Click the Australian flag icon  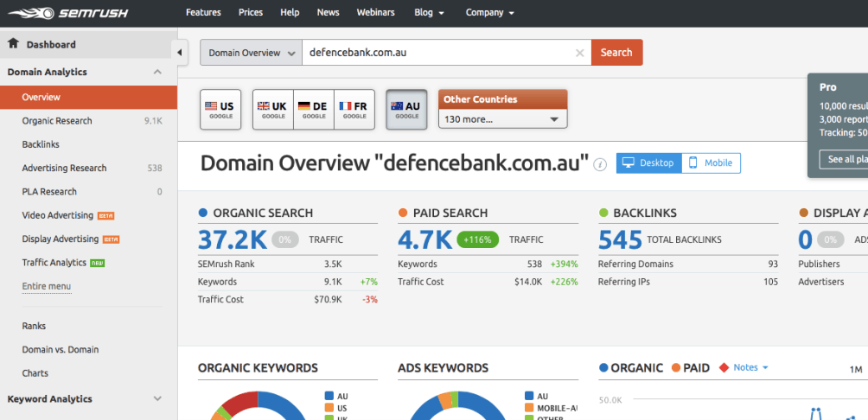pos(397,105)
